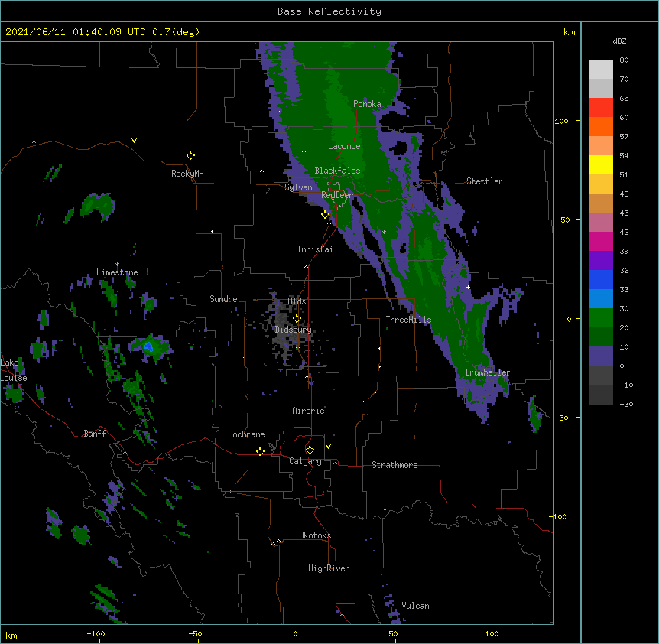The height and width of the screenshot is (644, 659).
Task: Select the yellow v marker northeast of Calgary
Action: (x=328, y=447)
